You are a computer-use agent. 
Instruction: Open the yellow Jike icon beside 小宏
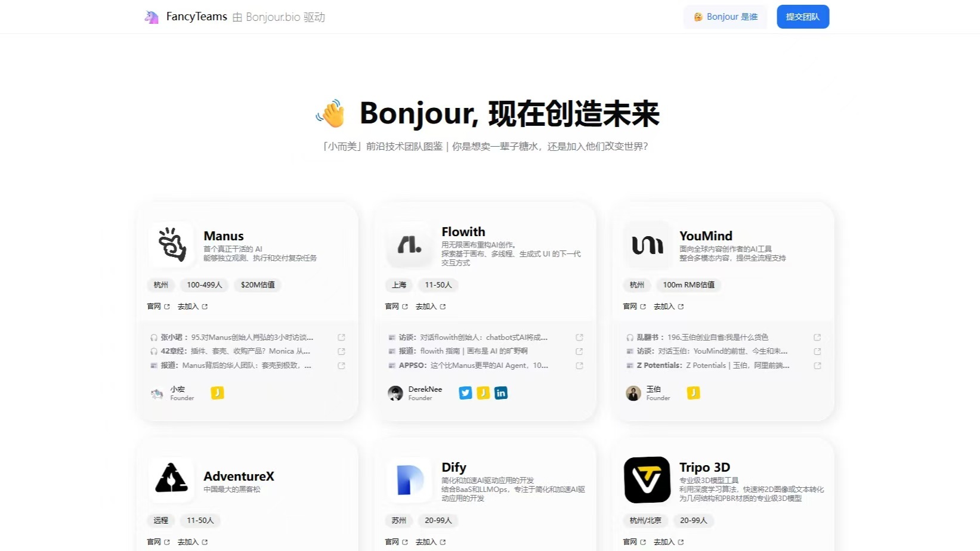click(x=217, y=393)
